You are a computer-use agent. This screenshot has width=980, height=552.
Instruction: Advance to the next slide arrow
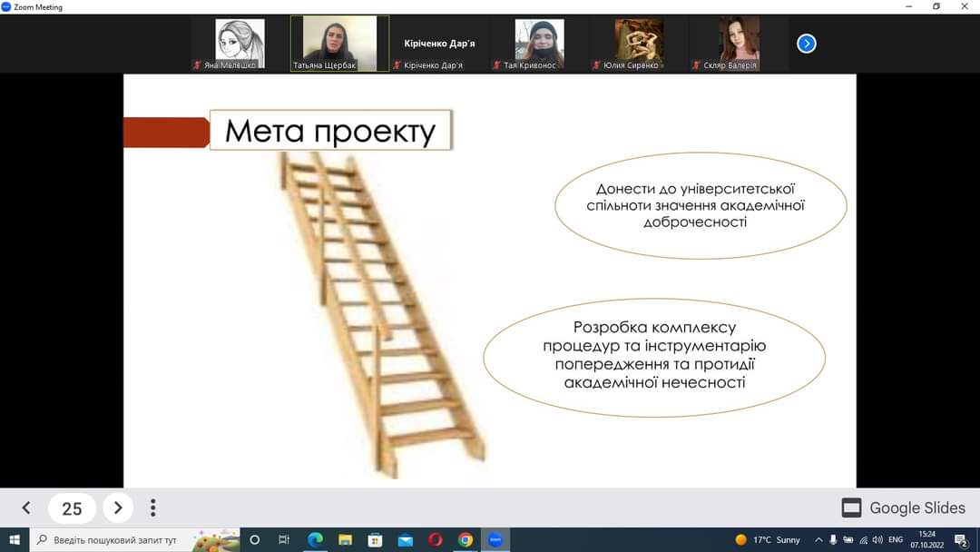click(x=118, y=508)
